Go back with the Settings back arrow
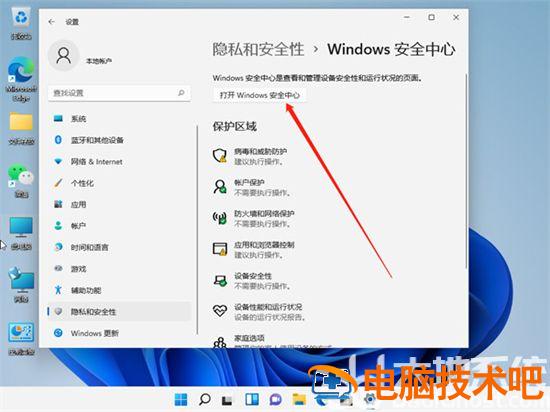 52,22
